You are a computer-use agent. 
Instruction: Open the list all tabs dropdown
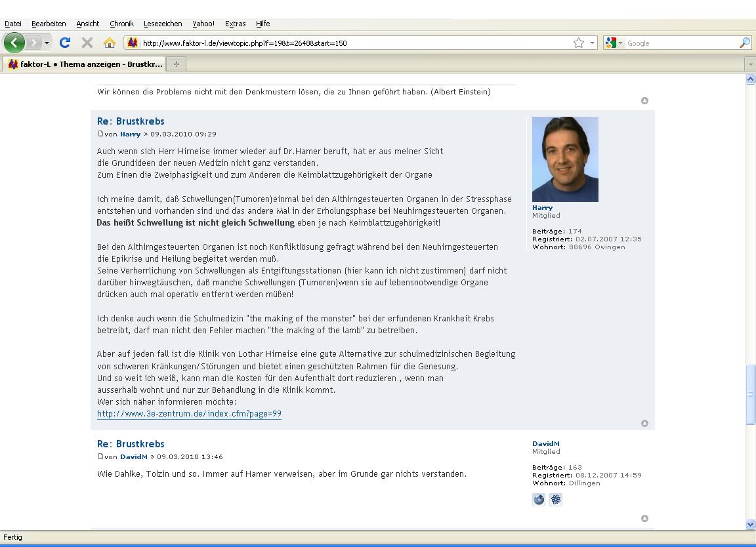click(x=750, y=64)
